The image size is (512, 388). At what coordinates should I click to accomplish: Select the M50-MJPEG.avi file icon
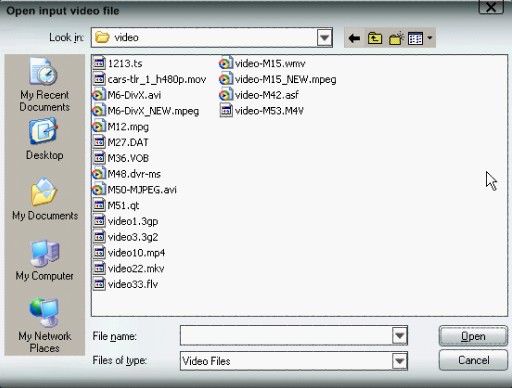[x=98, y=190]
